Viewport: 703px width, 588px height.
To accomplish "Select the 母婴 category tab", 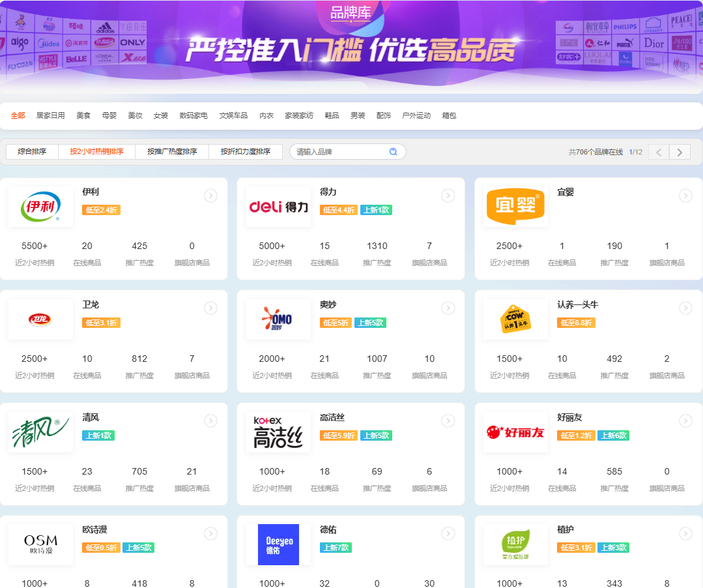I will pos(109,116).
